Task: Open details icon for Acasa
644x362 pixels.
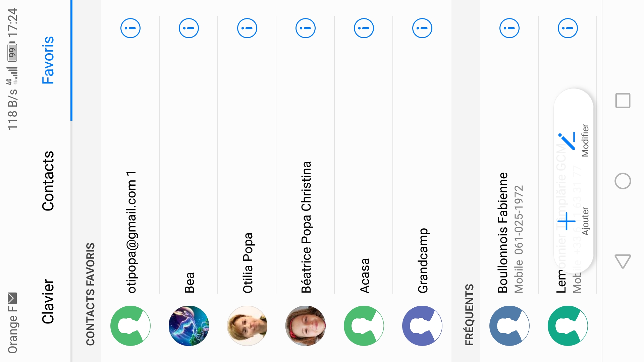Action: (364, 28)
